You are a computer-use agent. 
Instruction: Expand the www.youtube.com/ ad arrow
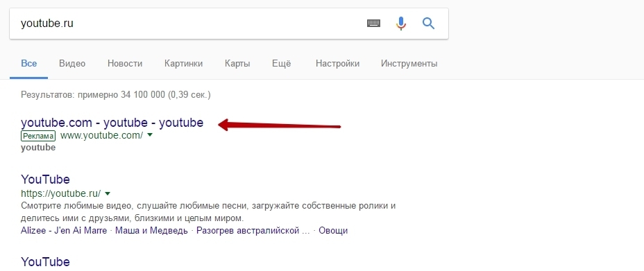pos(149,135)
